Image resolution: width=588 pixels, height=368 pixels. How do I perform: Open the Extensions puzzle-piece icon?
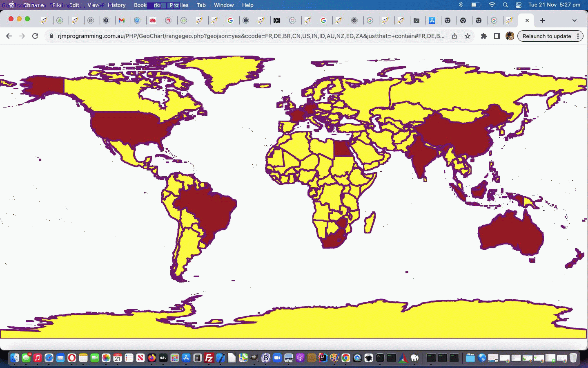click(x=484, y=36)
